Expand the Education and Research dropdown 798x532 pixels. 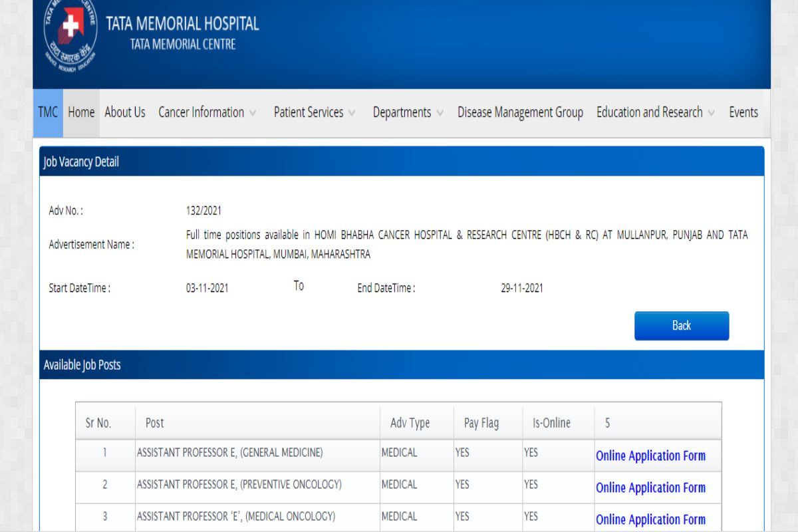[656, 112]
